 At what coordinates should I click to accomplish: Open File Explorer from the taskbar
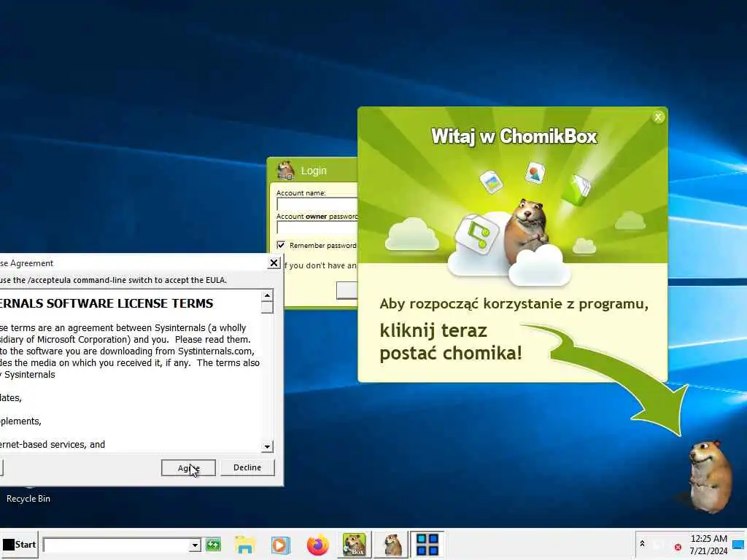245,545
